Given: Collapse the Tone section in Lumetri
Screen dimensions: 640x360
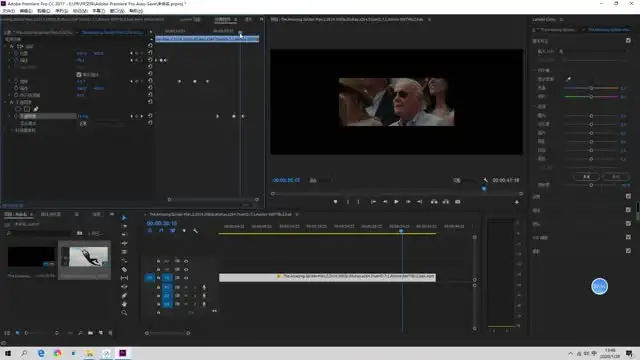Looking at the screenshot, I should pos(534,107).
